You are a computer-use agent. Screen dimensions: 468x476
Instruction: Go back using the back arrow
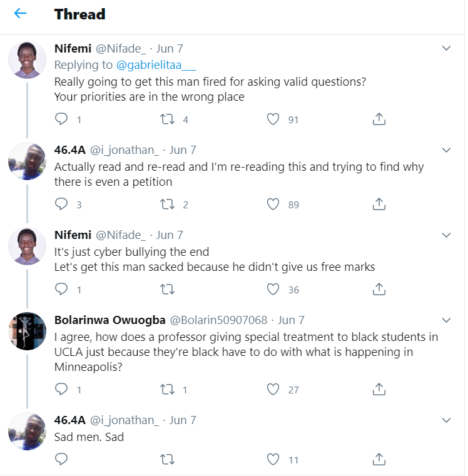(x=21, y=13)
